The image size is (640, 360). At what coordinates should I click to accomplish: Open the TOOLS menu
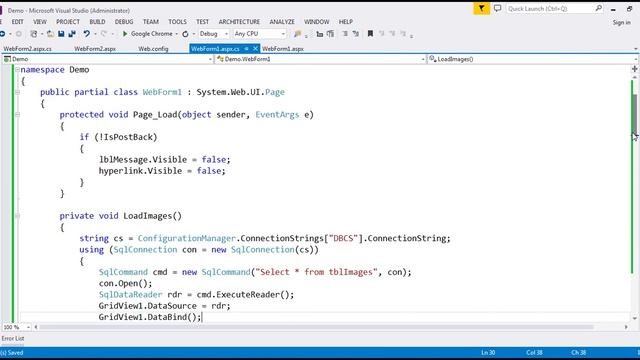tap(178, 22)
